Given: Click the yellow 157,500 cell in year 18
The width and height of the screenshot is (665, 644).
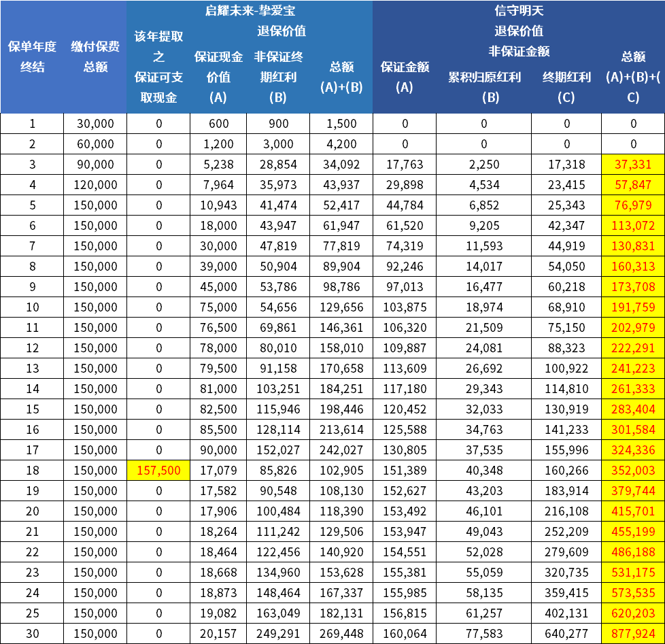Looking at the screenshot, I should 158,471.
